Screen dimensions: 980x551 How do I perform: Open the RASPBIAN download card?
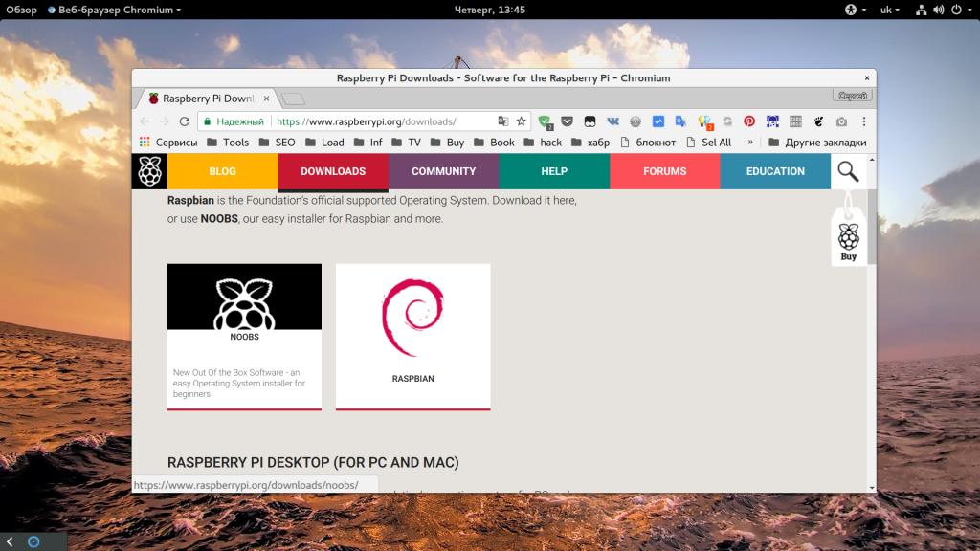click(413, 337)
